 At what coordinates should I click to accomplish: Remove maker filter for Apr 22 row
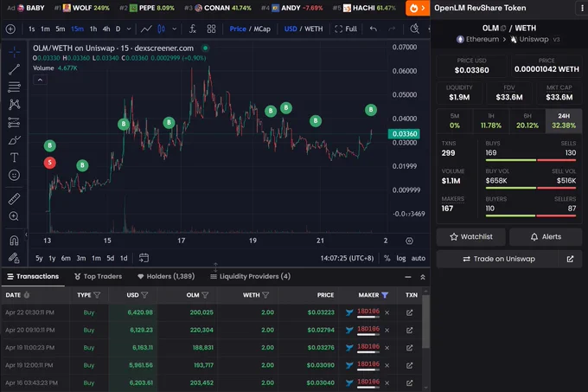click(x=387, y=312)
